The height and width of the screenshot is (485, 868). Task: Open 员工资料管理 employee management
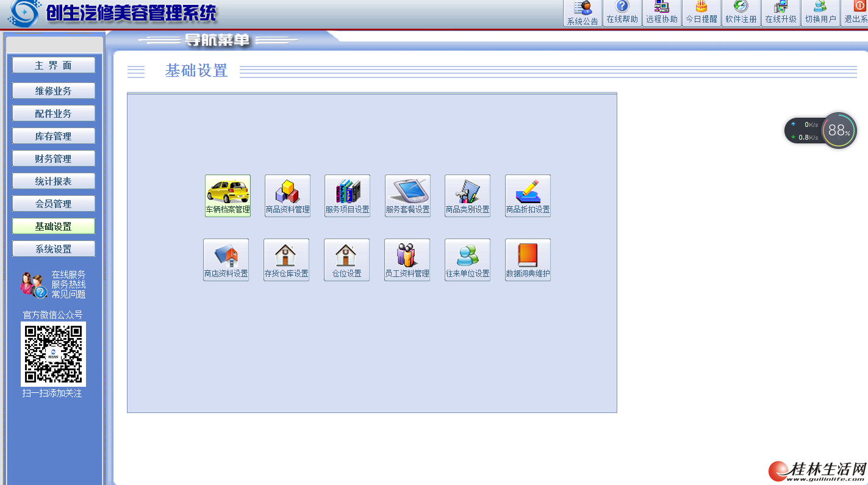407,259
